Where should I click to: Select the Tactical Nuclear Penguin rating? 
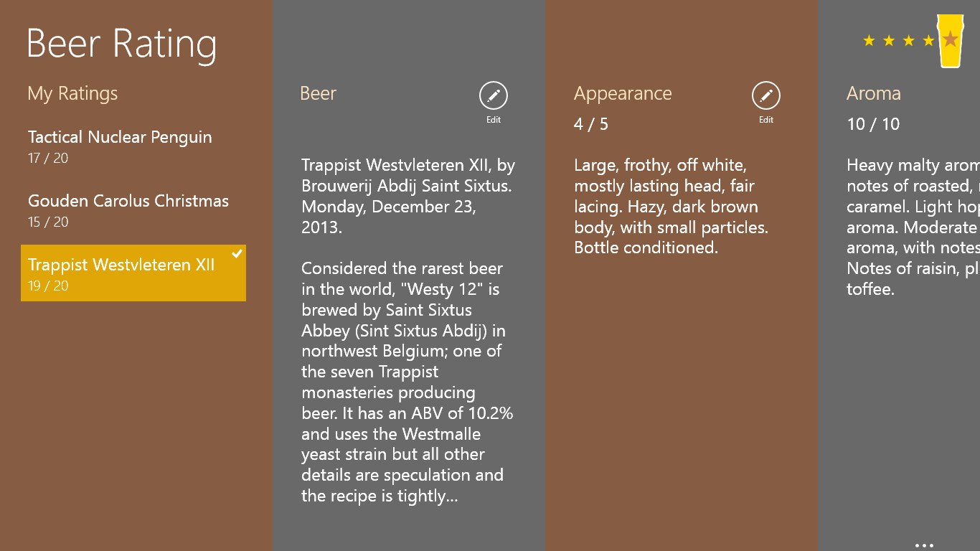[120, 146]
